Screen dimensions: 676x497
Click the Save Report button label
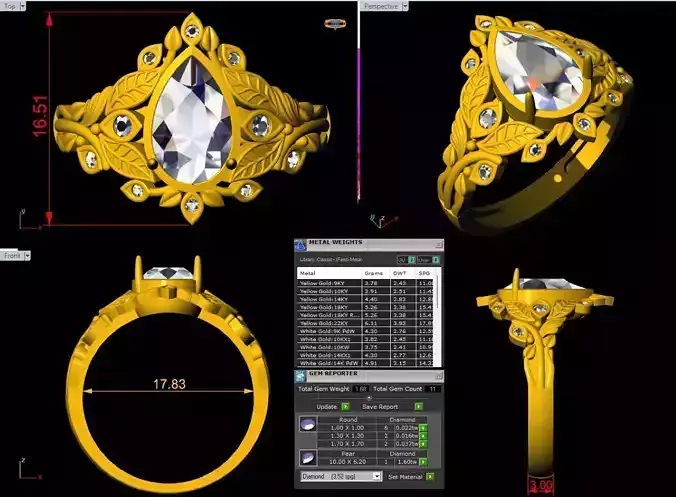(x=380, y=406)
